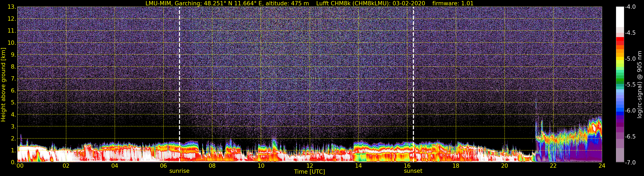The height and width of the screenshot is (176, 644).
Task: Click the x-axis tick label '08'
Action: pyautogui.click(x=212, y=166)
